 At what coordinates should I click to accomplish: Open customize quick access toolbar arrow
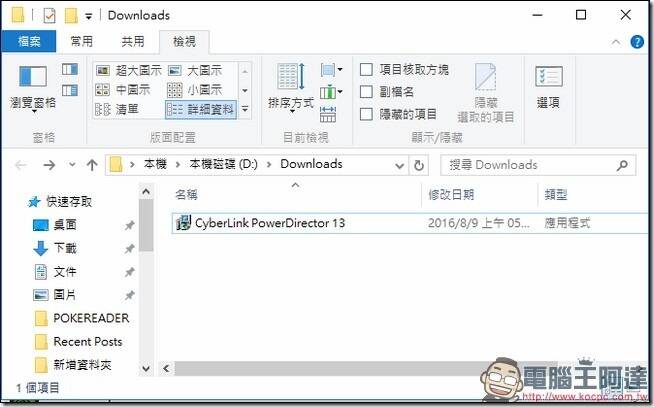(x=88, y=16)
